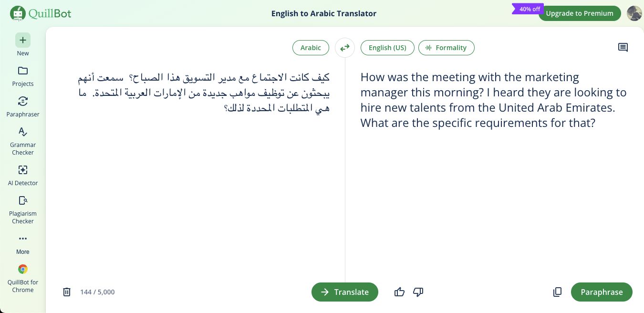Open the Formality options
Image resolution: width=644 pixels, height=313 pixels.
(447, 48)
